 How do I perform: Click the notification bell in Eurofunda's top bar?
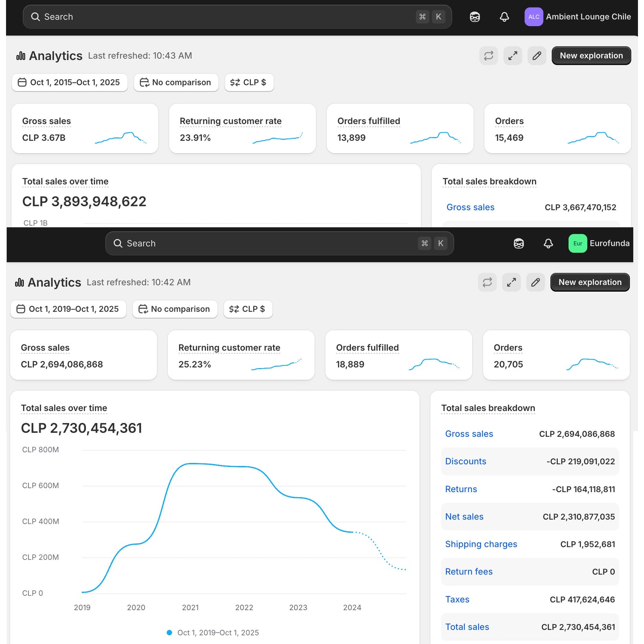548,243
